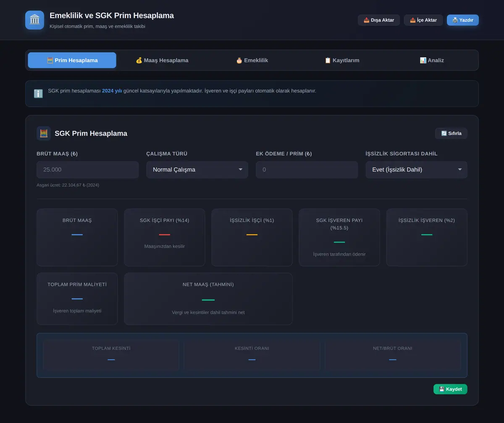This screenshot has width=504, height=423.
Task: Click the bank building app logo icon
Action: [34, 20]
